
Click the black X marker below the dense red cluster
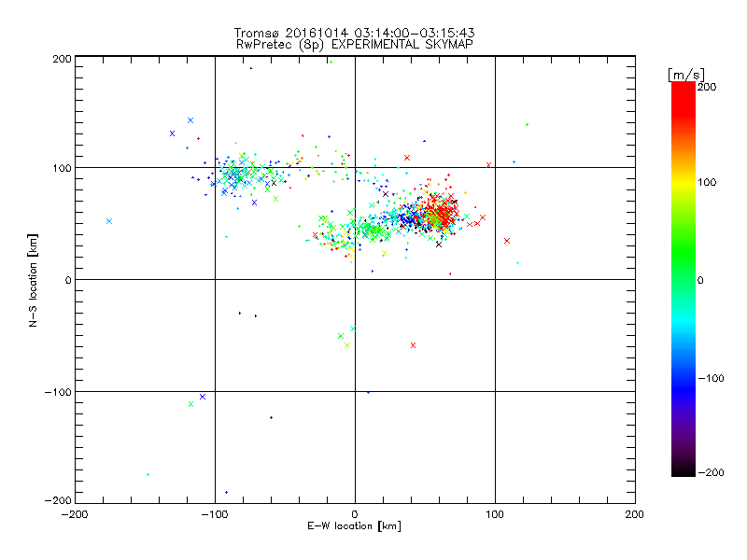click(439, 245)
